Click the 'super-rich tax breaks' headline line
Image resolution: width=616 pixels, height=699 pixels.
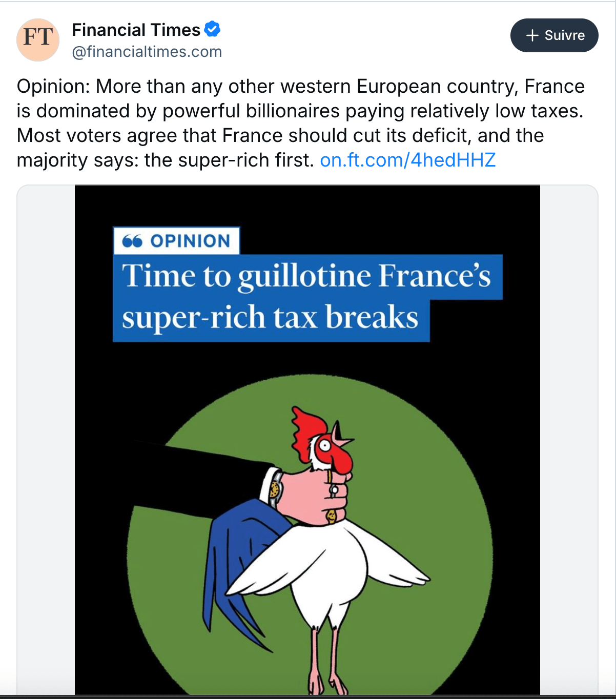[270, 319]
